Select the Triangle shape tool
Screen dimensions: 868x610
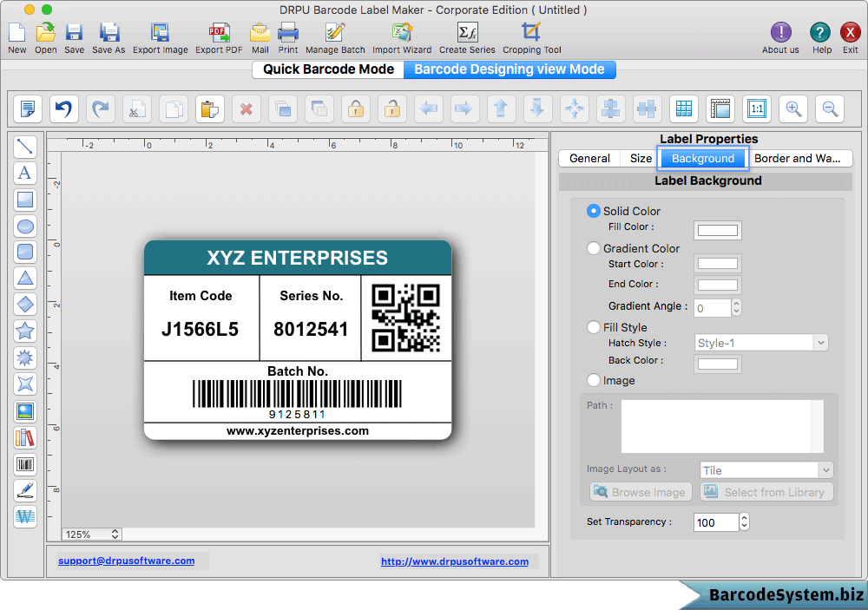(25, 278)
